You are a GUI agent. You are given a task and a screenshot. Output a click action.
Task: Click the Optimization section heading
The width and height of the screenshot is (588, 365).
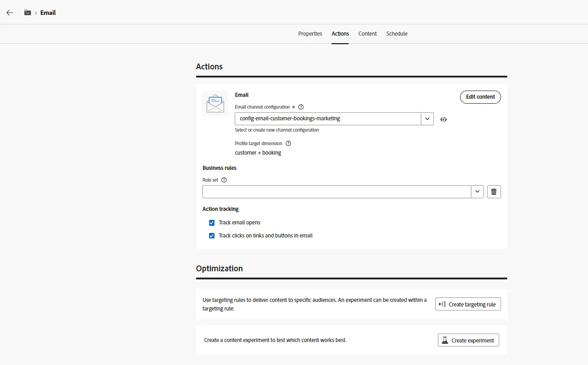coord(219,269)
